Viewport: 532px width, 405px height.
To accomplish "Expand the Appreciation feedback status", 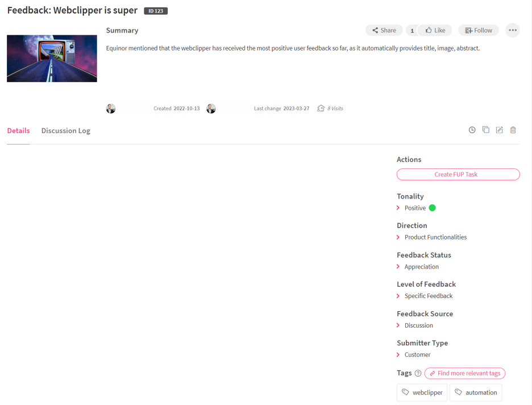I will [x=398, y=267].
